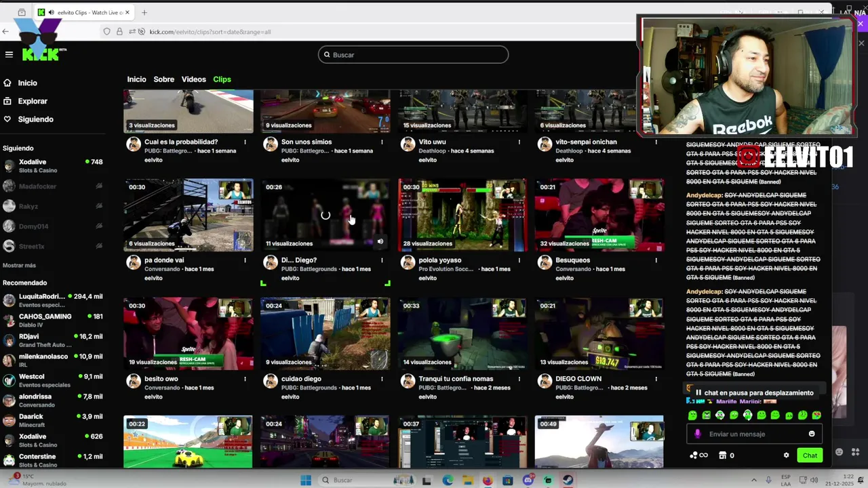868x488 pixels.
Task: Open CAHOS_GAMING recommended channel
Action: (x=52, y=321)
